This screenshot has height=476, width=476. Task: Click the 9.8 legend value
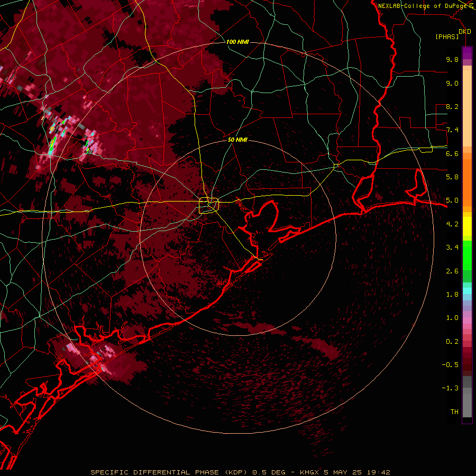coord(452,59)
